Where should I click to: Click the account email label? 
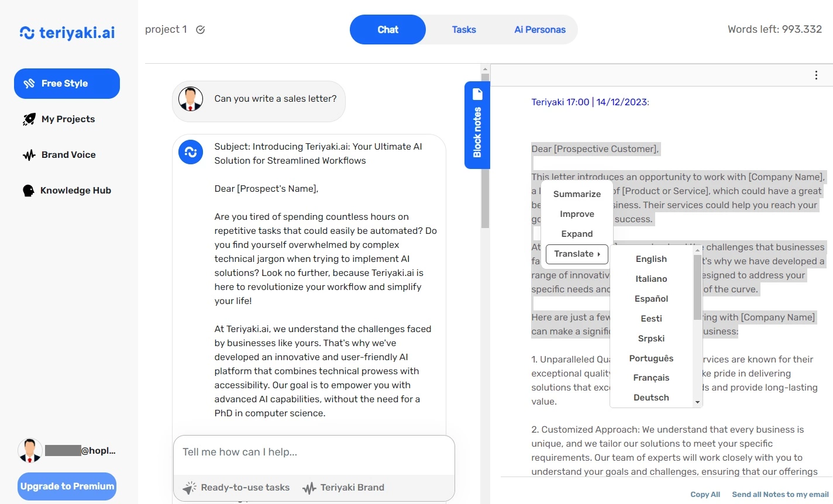coord(80,451)
